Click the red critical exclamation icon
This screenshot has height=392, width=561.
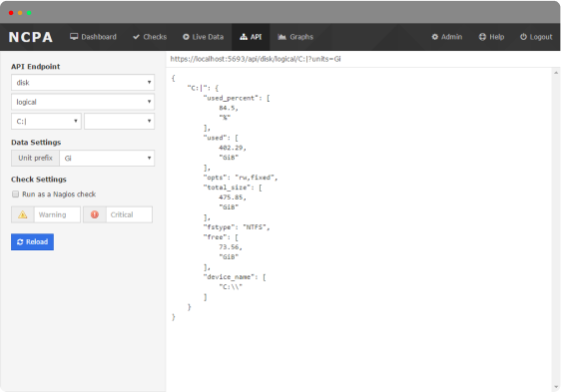[95, 214]
